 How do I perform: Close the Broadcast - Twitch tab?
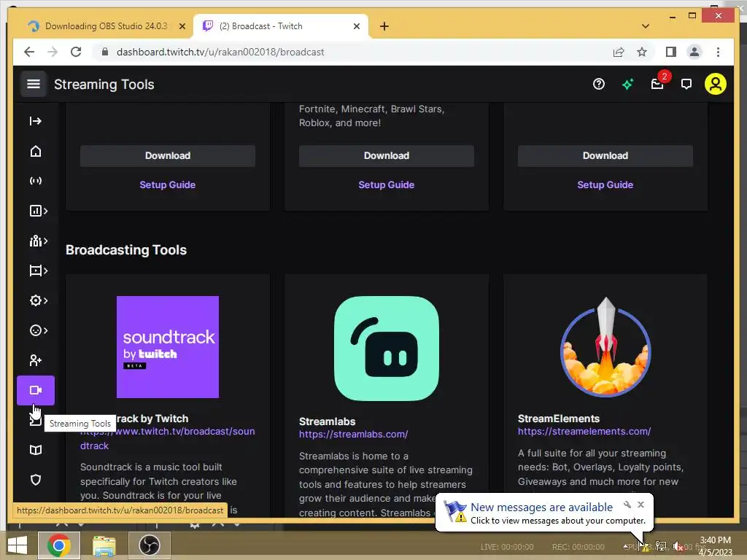point(356,26)
